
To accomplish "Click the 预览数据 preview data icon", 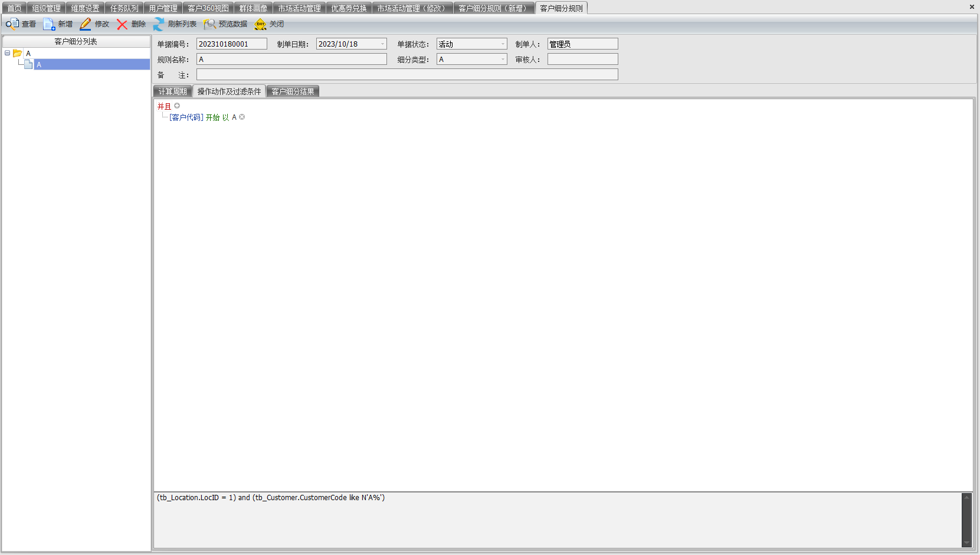I will click(x=209, y=24).
